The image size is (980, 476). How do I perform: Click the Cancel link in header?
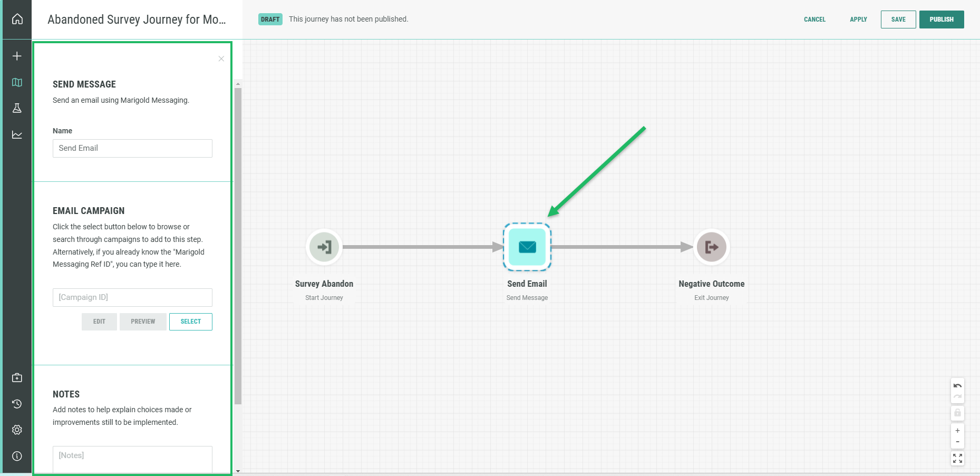point(814,20)
